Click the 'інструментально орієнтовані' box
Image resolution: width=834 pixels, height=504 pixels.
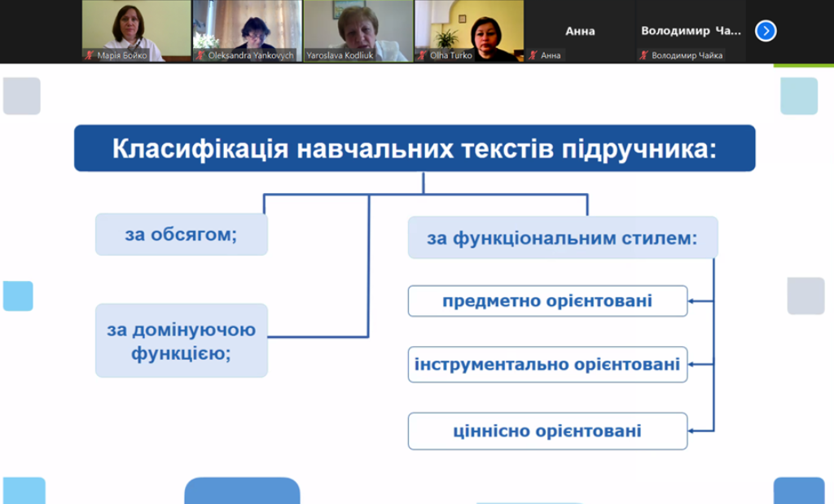(547, 365)
